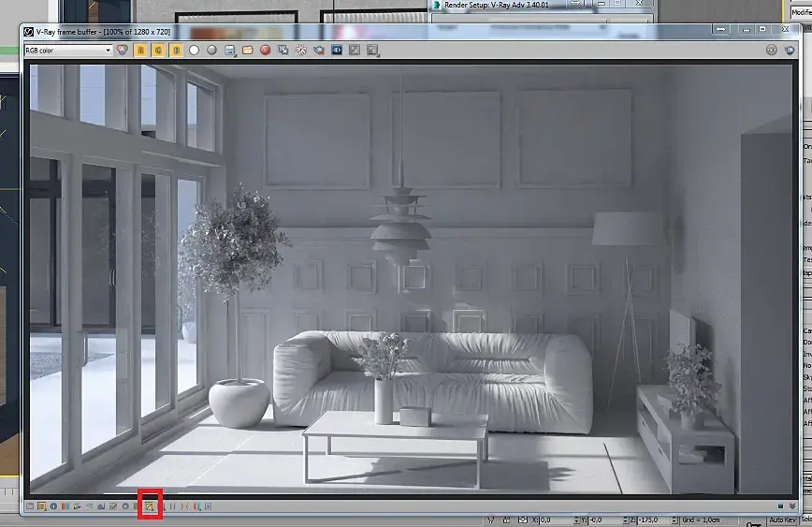This screenshot has width=812, height=527.
Task: Toggle the histogram levels correction icon
Action: (101, 506)
